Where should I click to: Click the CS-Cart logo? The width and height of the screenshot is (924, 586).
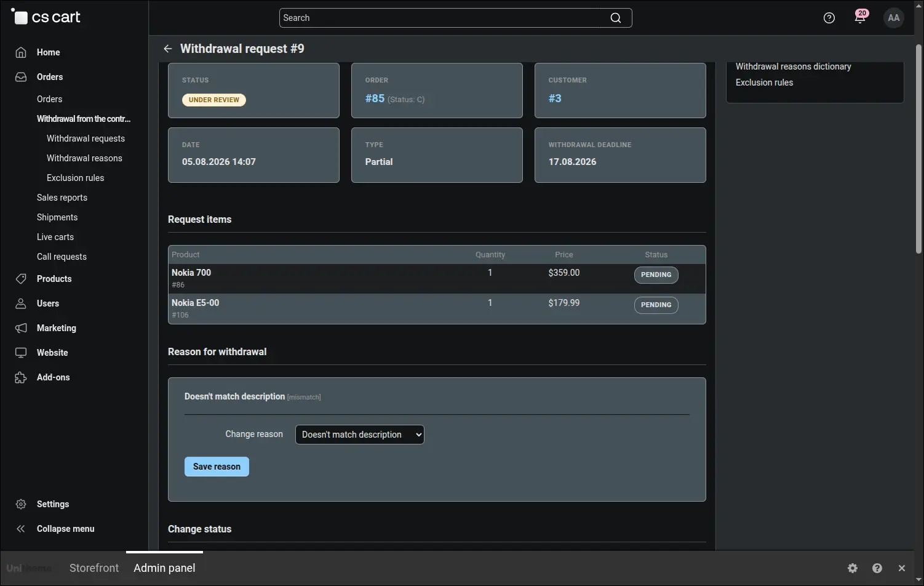tap(46, 17)
